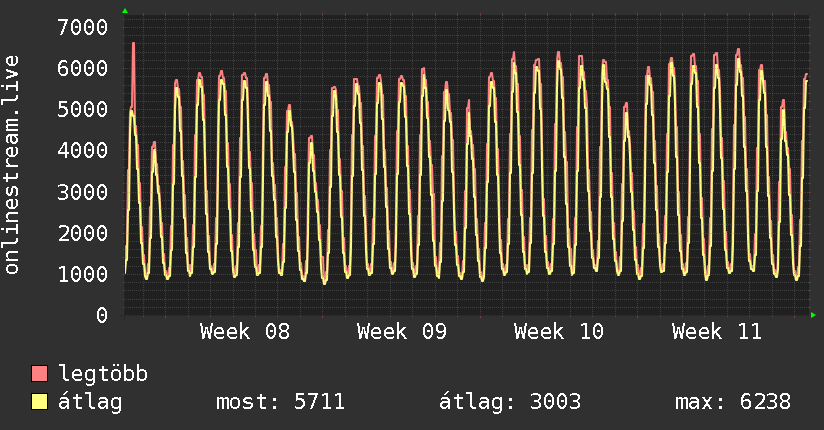Click the 6000 y-axis tick label

coord(82,68)
